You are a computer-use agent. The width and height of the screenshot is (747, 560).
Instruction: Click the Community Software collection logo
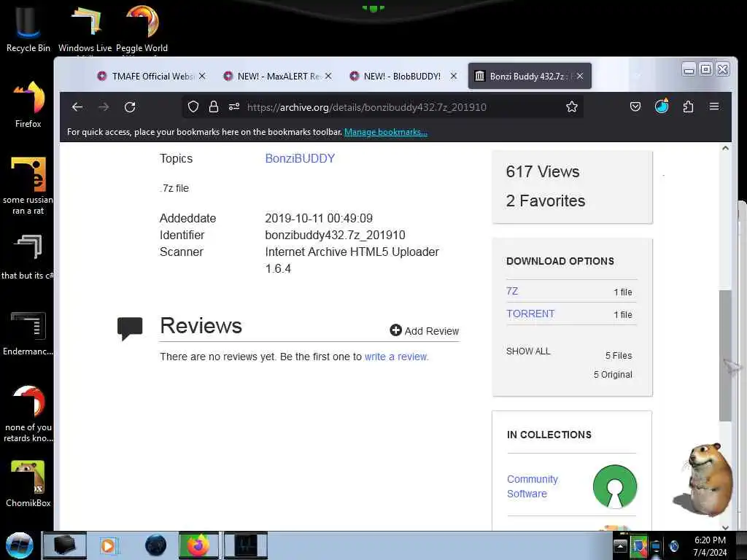coord(614,486)
